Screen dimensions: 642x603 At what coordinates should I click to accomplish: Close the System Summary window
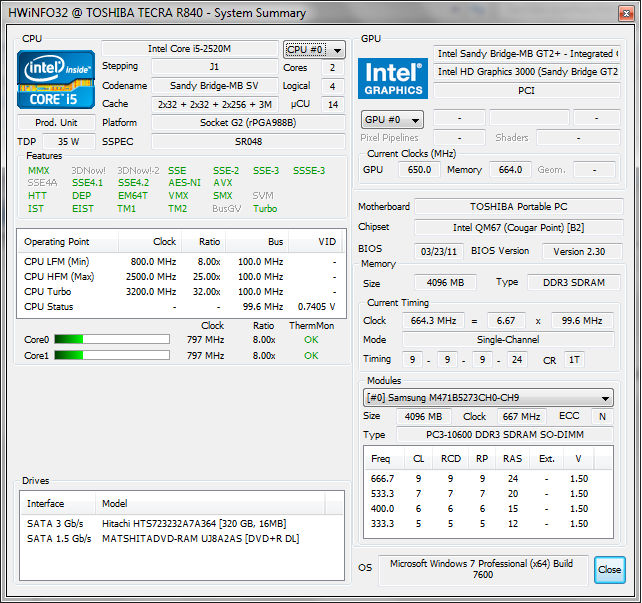coord(626,14)
